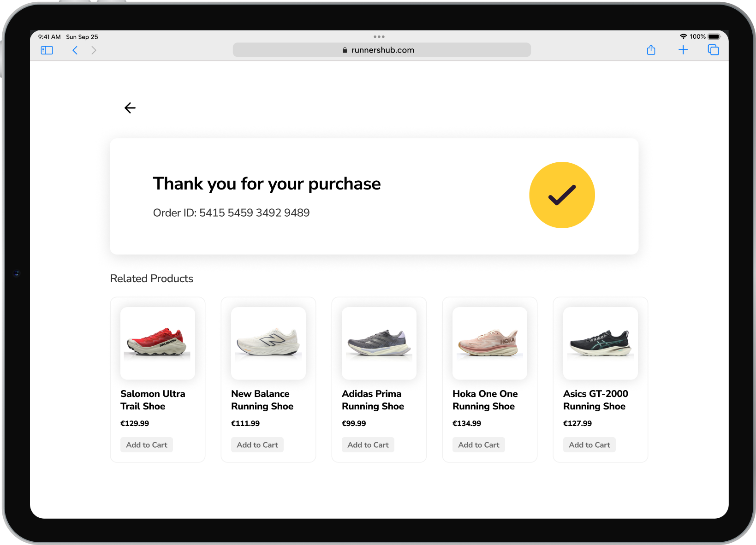Open the black Asics shoe image
The height and width of the screenshot is (545, 756).
click(601, 344)
